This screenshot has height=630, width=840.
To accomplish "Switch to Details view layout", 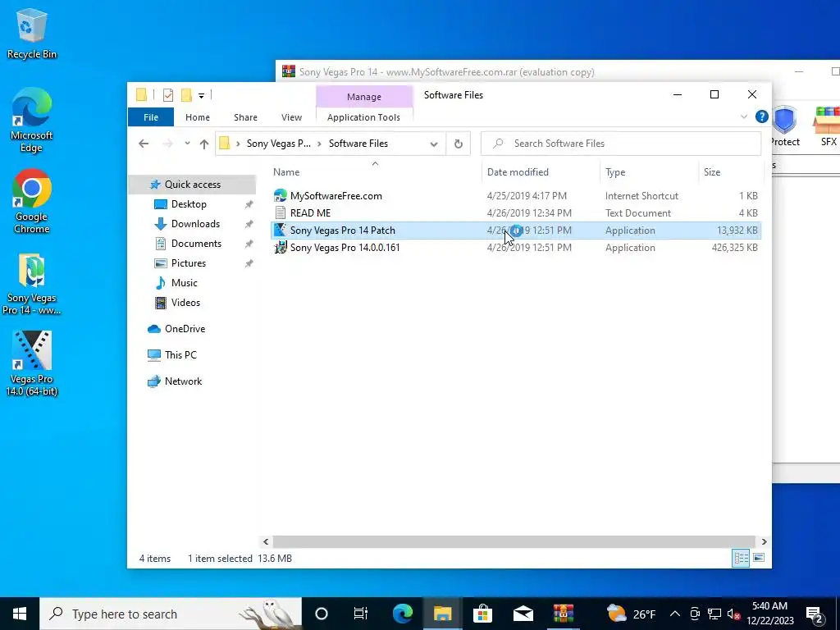I will [x=741, y=558].
